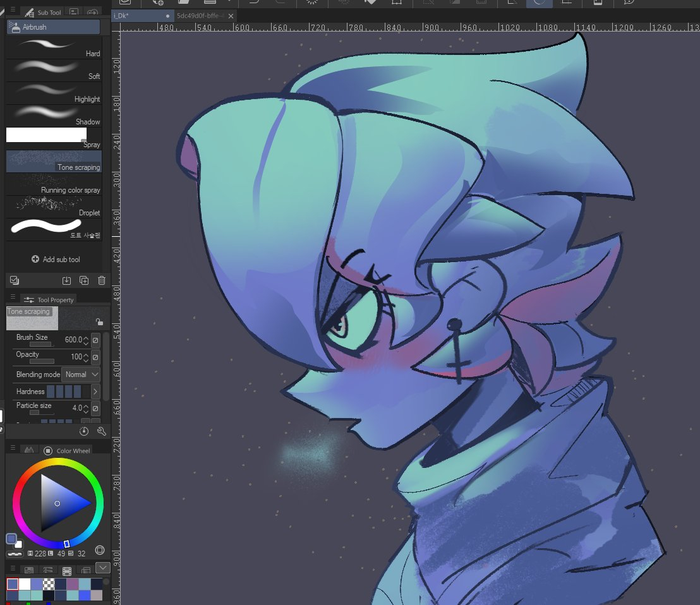Click Add sub tool button
Image resolution: width=700 pixels, height=605 pixels.
point(56,260)
